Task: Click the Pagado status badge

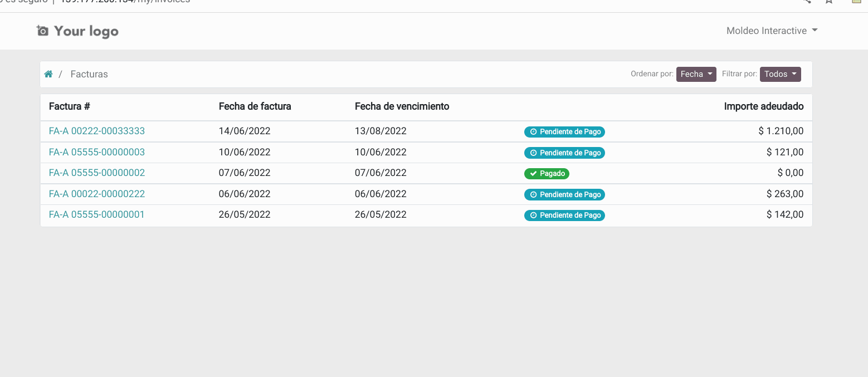Action: pos(547,173)
